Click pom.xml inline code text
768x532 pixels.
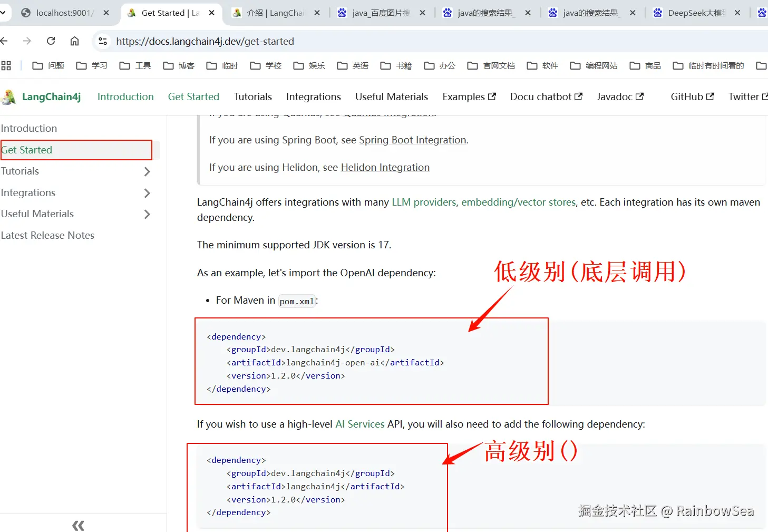297,301
